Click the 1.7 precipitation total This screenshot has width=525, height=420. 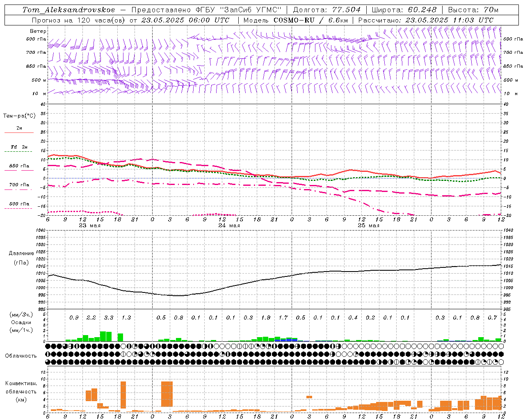[283, 318]
